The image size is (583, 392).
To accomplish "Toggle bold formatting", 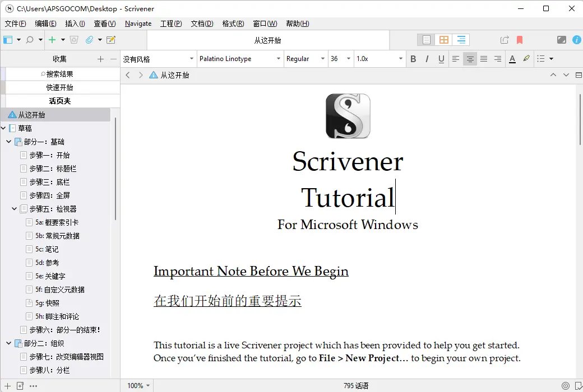I will coord(413,59).
